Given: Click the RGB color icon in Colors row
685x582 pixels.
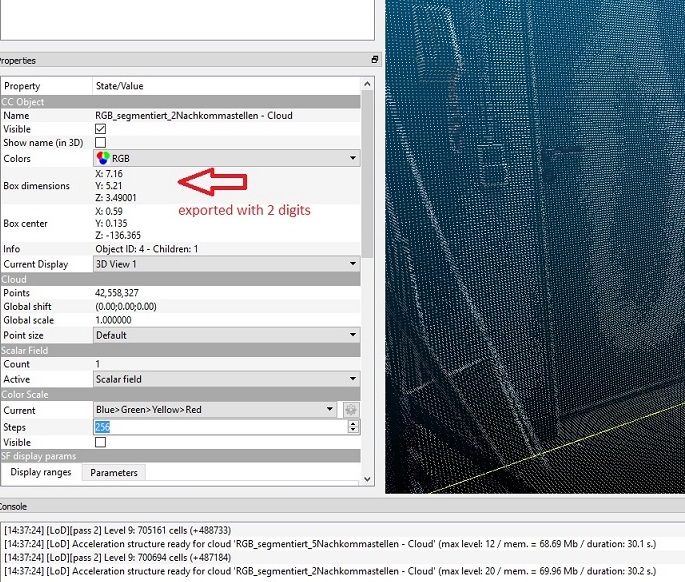Looking at the screenshot, I should pyautogui.click(x=102, y=158).
